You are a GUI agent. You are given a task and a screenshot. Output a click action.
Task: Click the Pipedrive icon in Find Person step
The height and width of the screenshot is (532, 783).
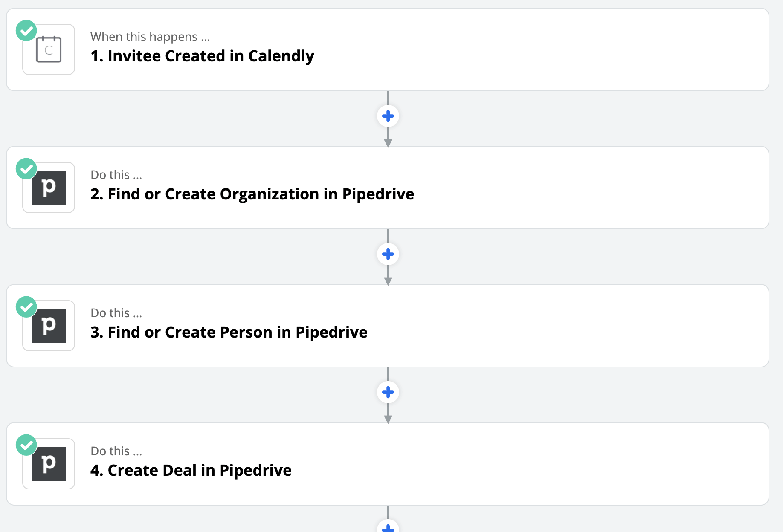tap(49, 326)
